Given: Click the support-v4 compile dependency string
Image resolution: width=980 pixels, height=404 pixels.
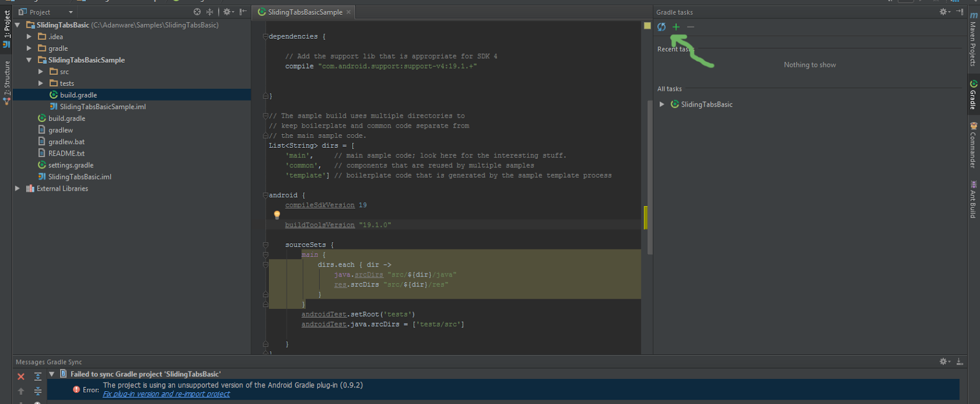Looking at the screenshot, I should click(398, 66).
